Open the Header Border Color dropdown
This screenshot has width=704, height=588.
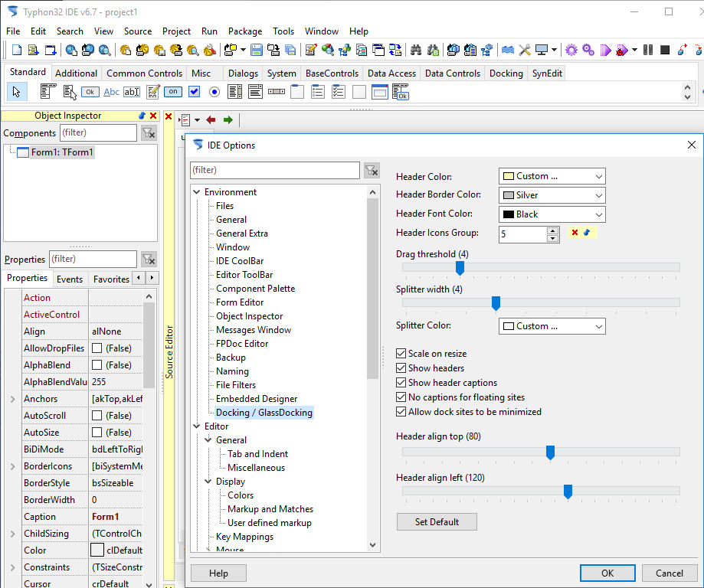tap(552, 195)
